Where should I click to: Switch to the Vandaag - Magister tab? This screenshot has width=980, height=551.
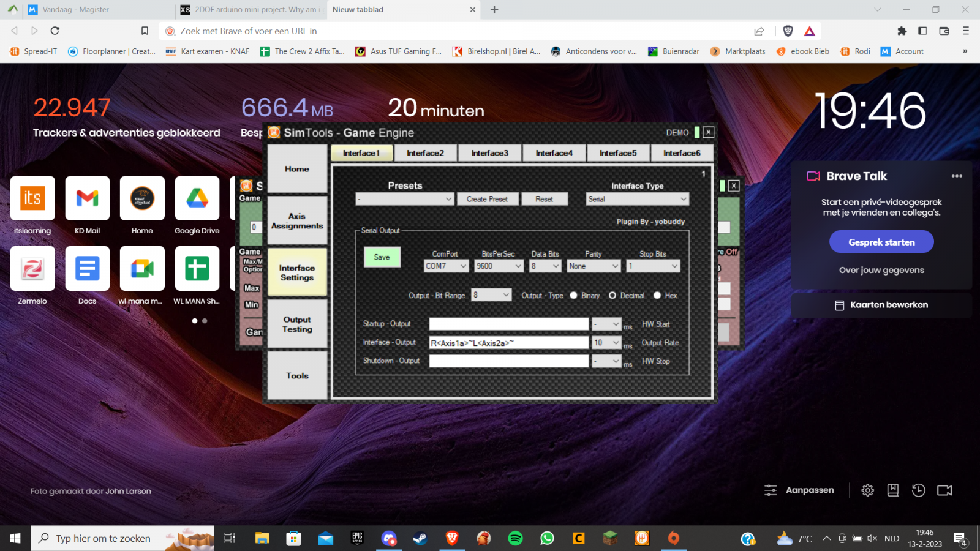tap(98, 10)
